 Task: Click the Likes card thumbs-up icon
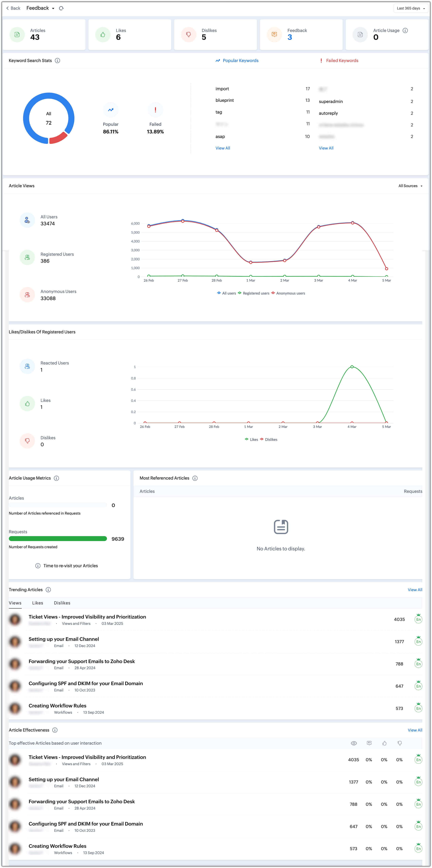(x=103, y=34)
